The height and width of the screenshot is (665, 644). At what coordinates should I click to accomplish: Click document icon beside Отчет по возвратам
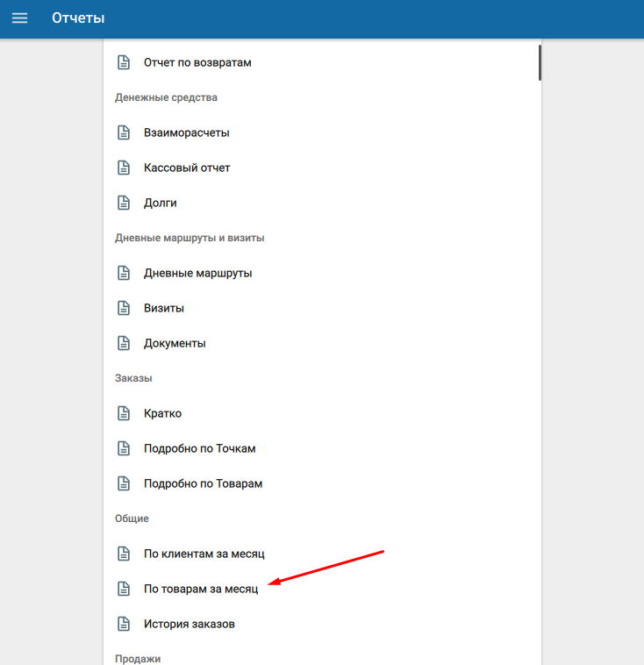124,62
